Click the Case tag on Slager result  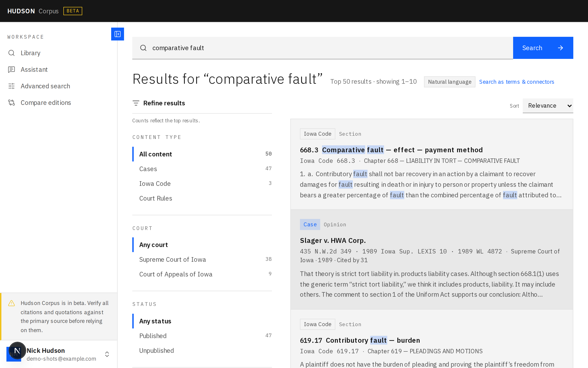click(310, 224)
